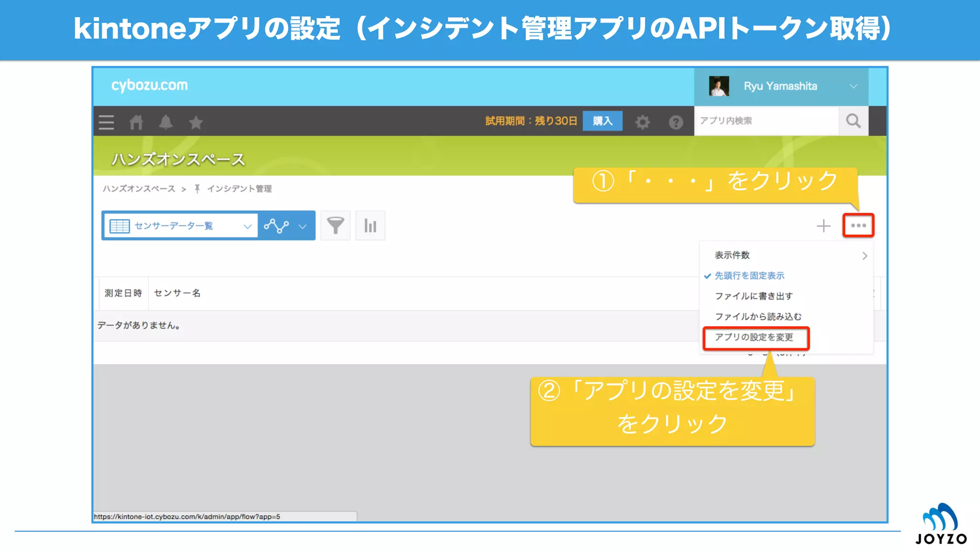
Task: Click the filter funnel icon
Action: [335, 225]
